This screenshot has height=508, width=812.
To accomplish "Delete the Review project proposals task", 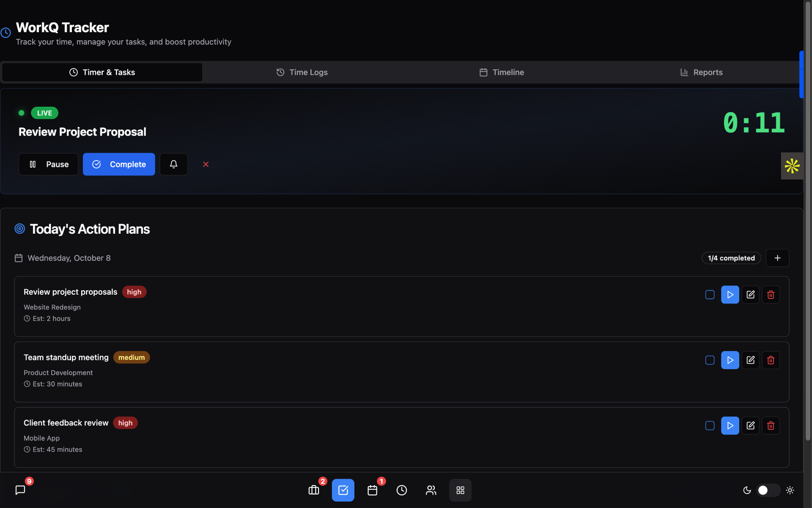I will (x=771, y=295).
